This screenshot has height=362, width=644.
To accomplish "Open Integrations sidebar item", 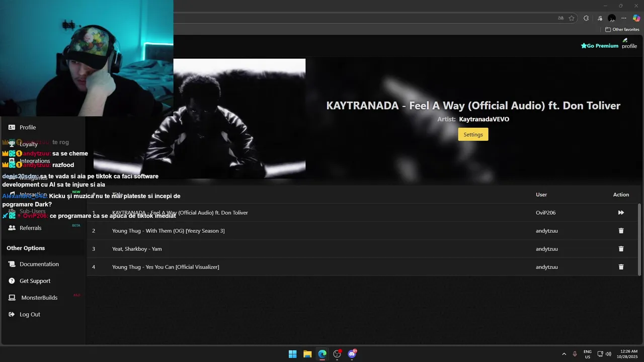I will [35, 161].
